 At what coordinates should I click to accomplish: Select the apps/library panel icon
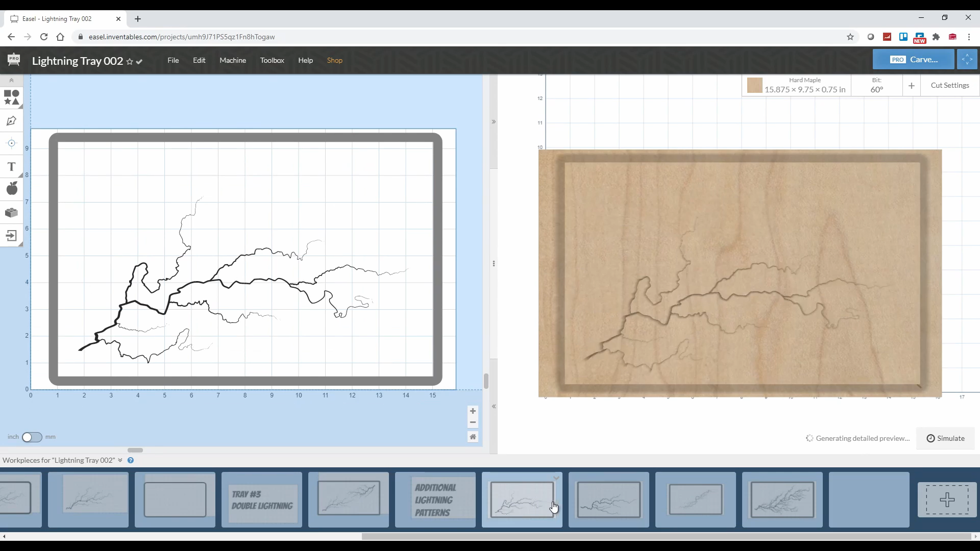coord(11,212)
